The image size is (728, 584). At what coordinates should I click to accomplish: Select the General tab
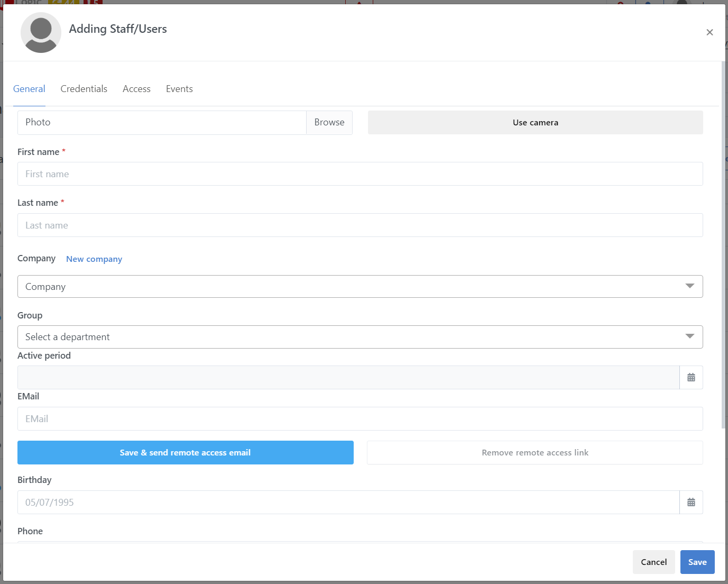(x=29, y=89)
